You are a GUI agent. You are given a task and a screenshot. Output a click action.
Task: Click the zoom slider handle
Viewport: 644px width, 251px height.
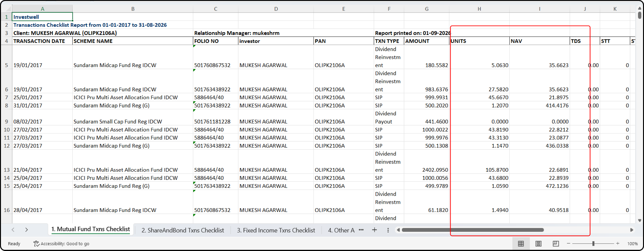click(x=593, y=243)
